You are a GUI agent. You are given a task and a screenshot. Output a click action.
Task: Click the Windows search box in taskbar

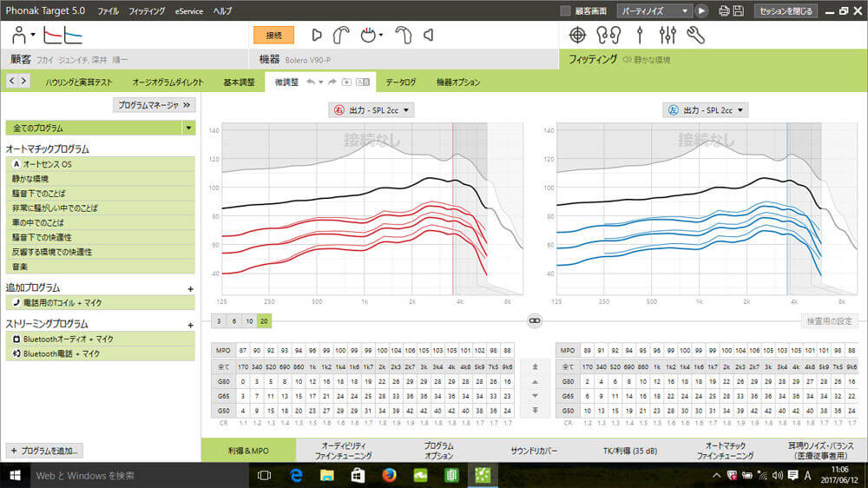138,475
